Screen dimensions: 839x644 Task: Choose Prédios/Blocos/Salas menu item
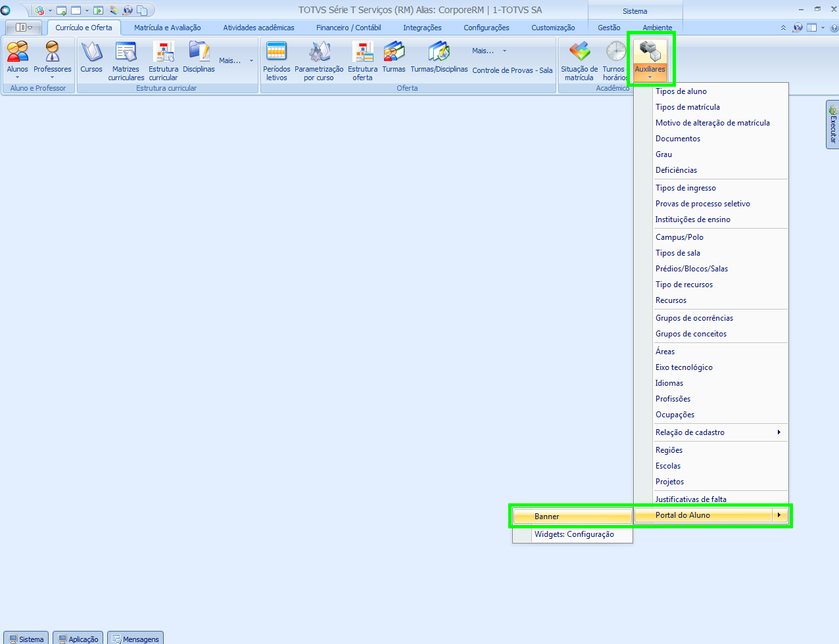[x=711, y=269]
